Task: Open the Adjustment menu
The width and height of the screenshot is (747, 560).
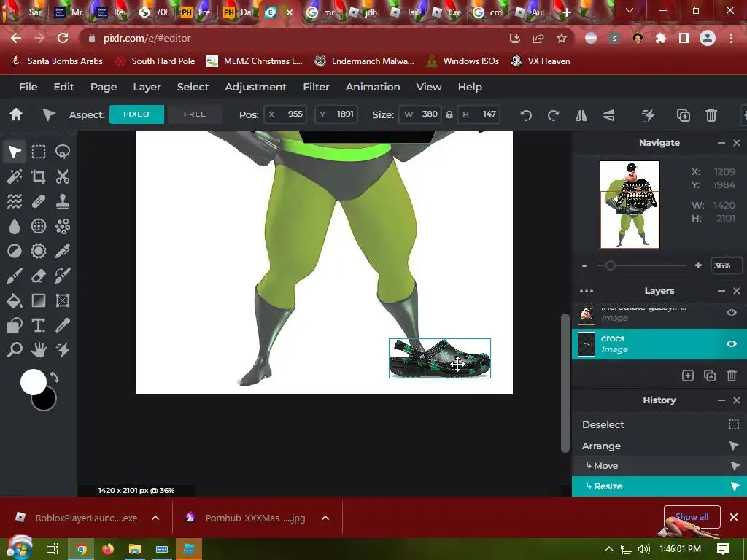Action: click(256, 87)
